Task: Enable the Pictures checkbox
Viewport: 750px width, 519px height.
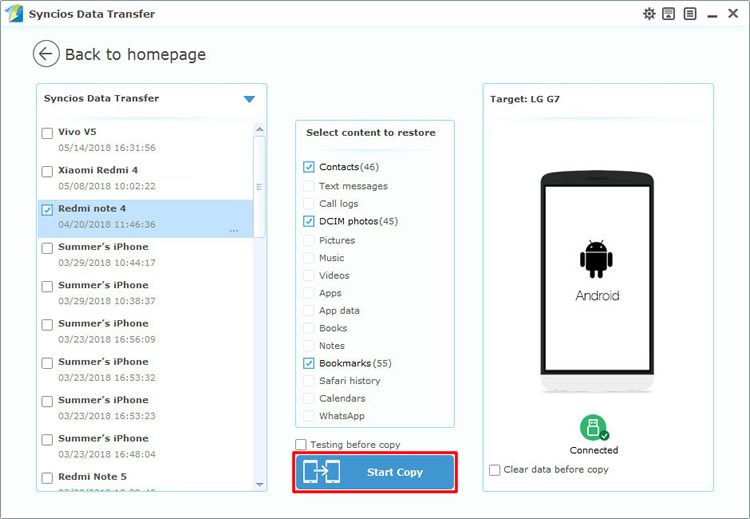Action: click(x=309, y=240)
